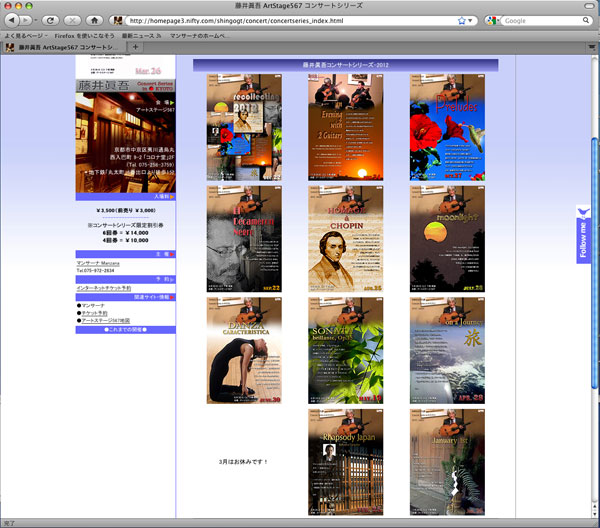The width and height of the screenshot is (600, 528).
Task: Open the moonlight concert poster
Action: click(x=447, y=239)
